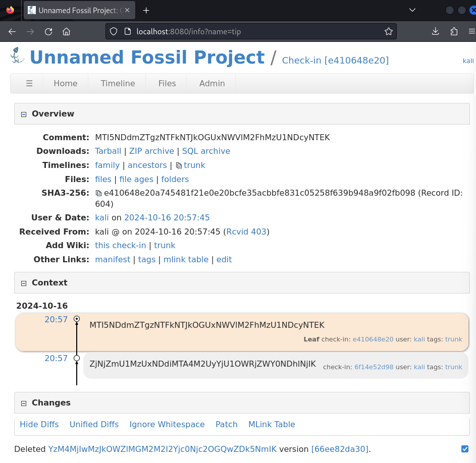The height and width of the screenshot is (463, 476).
Task: Open the ancestors timeline link
Action: 147,165
